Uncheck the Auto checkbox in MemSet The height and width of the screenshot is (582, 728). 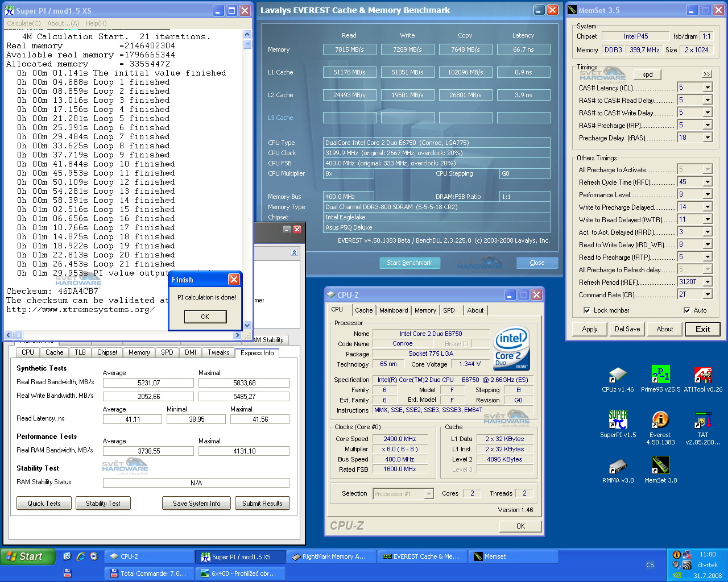(x=687, y=310)
